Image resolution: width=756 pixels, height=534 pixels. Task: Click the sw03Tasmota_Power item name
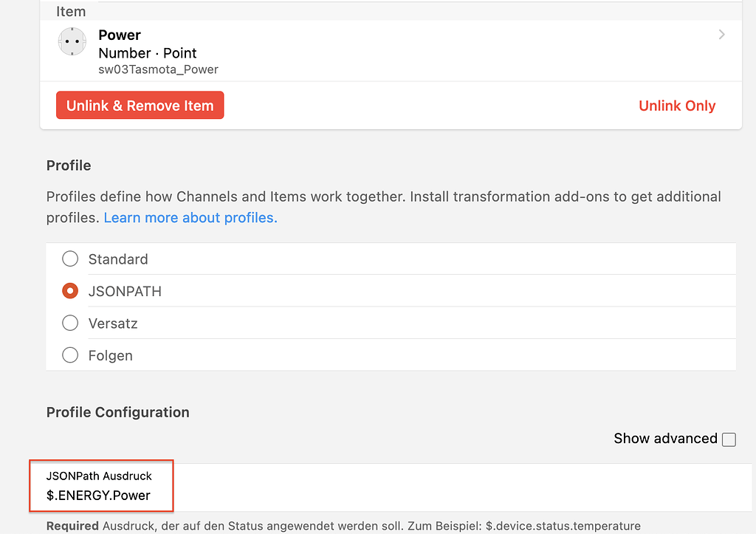[158, 69]
